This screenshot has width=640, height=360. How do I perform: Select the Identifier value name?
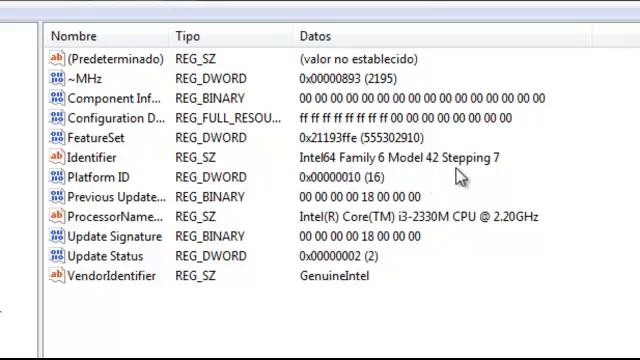[x=91, y=158]
